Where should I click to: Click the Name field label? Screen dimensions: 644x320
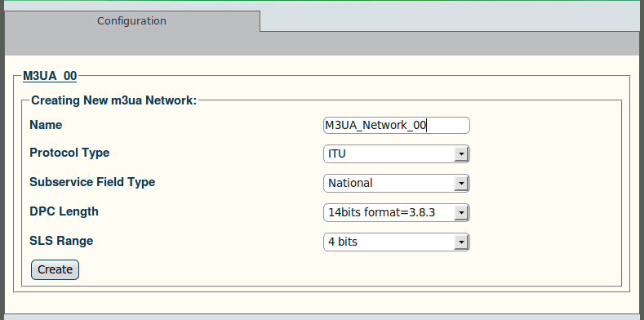pos(46,125)
